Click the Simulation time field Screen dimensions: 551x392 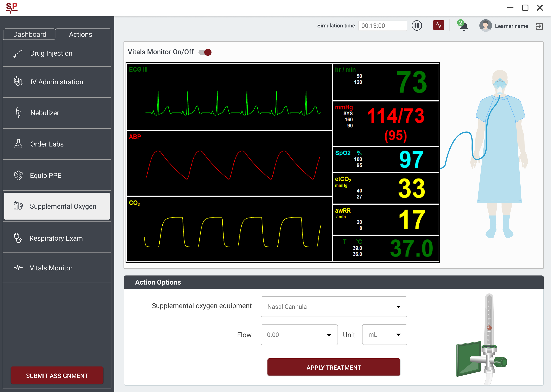pos(382,26)
